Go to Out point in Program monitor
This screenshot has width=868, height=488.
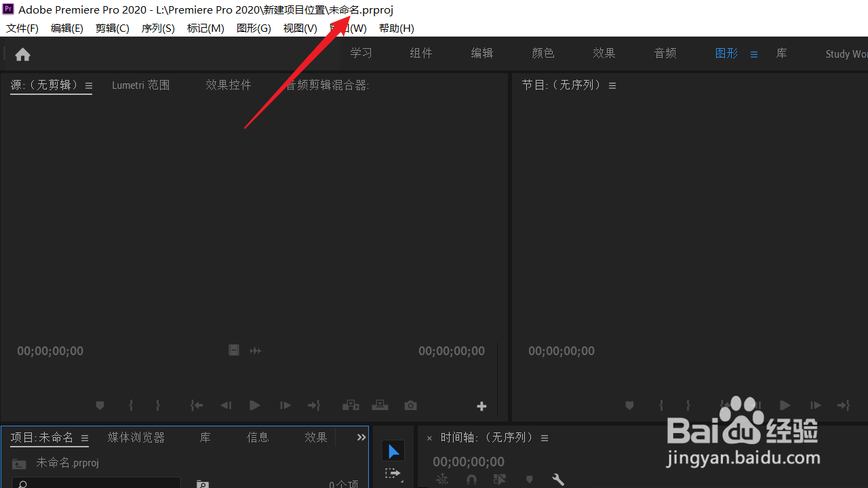pos(844,405)
